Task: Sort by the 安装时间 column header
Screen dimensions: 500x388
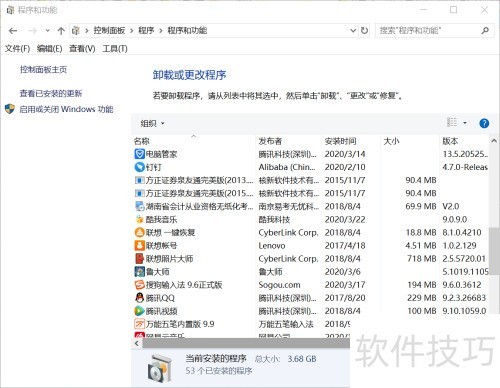Action: click(340, 141)
